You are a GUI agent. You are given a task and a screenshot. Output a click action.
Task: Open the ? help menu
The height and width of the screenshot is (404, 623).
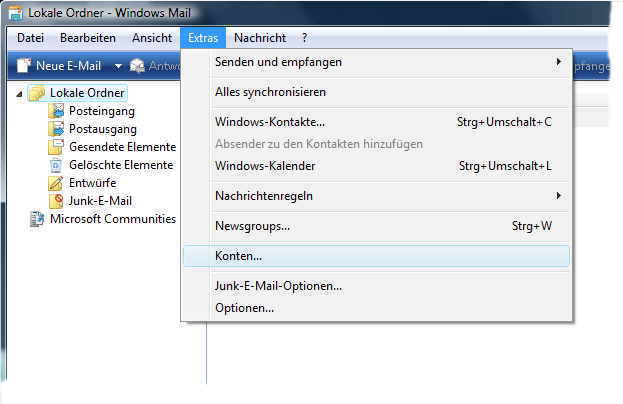pyautogui.click(x=304, y=38)
